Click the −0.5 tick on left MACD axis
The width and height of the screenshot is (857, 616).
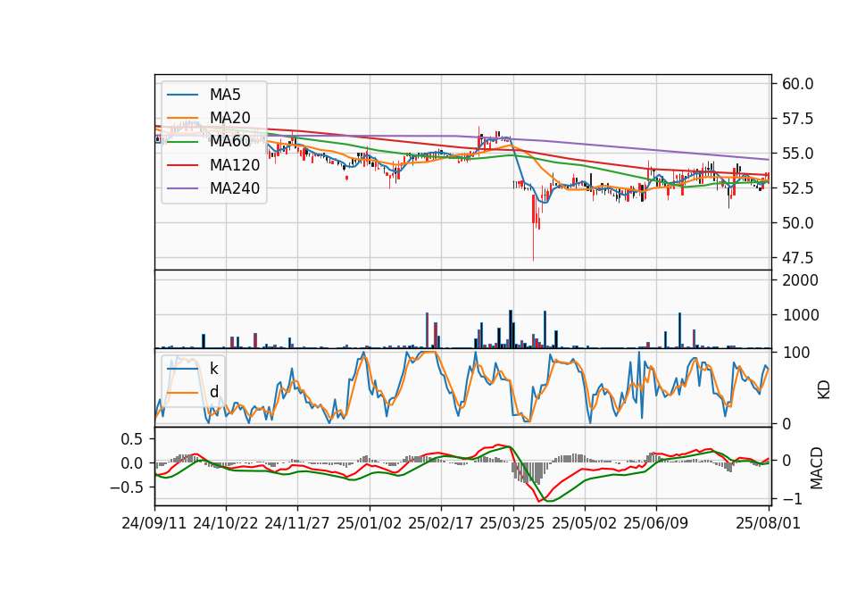point(126,487)
